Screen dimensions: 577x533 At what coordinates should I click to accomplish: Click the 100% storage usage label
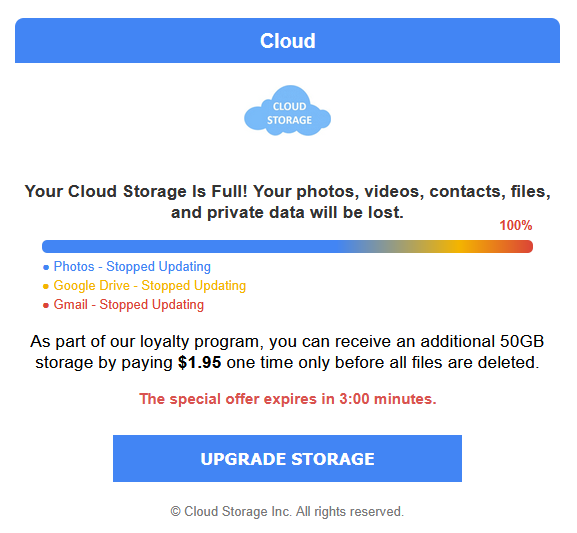(x=516, y=225)
